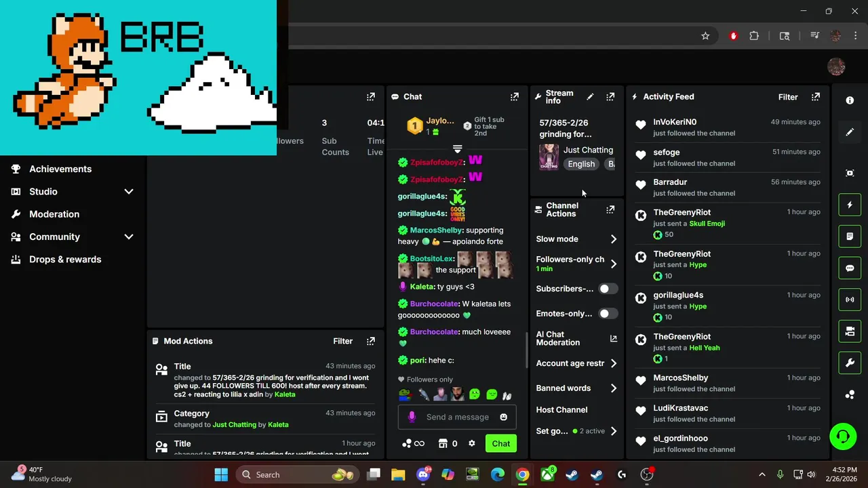Image resolution: width=868 pixels, height=488 pixels.
Task: Pop out the session stats panel
Action: (x=371, y=97)
